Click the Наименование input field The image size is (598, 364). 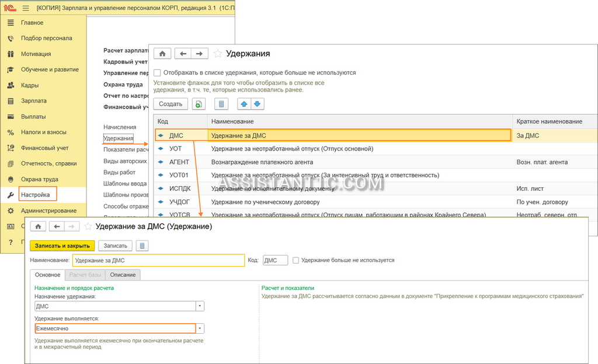tap(158, 260)
